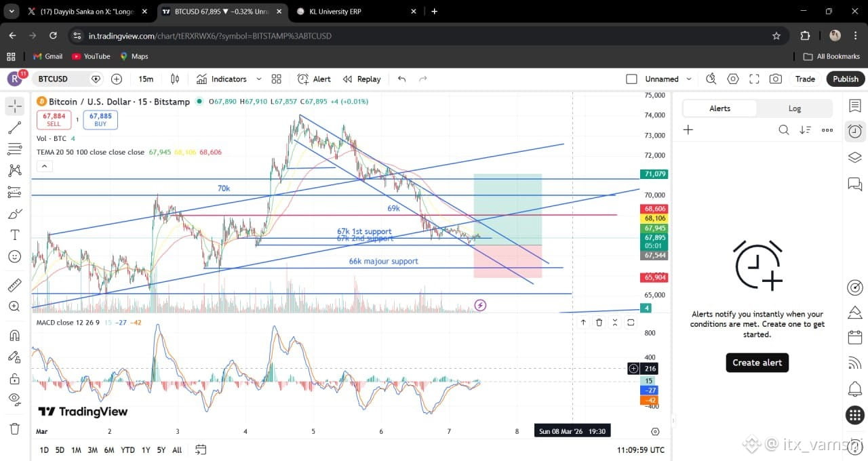Open chart settings hexagon icon
This screenshot has height=461, width=868.
733,79
